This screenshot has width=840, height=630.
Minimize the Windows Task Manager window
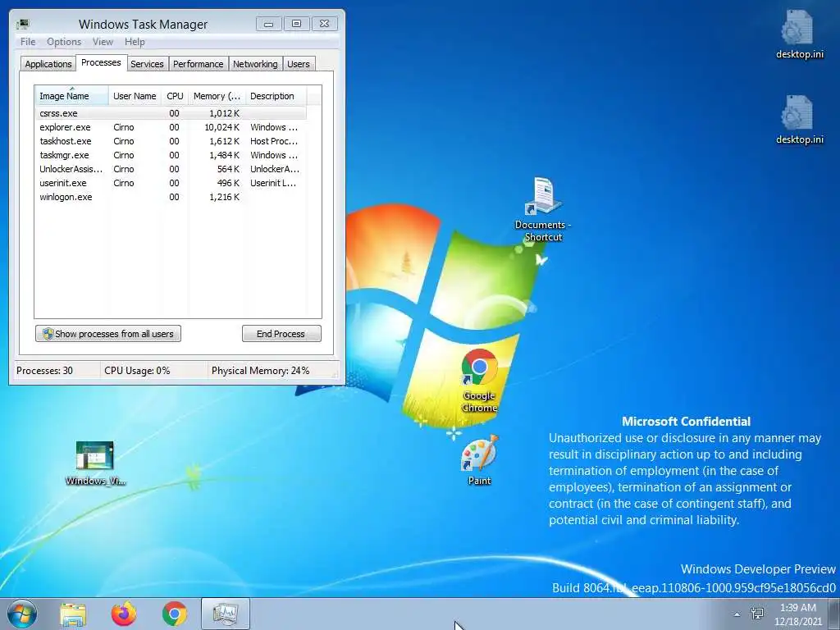tap(269, 24)
